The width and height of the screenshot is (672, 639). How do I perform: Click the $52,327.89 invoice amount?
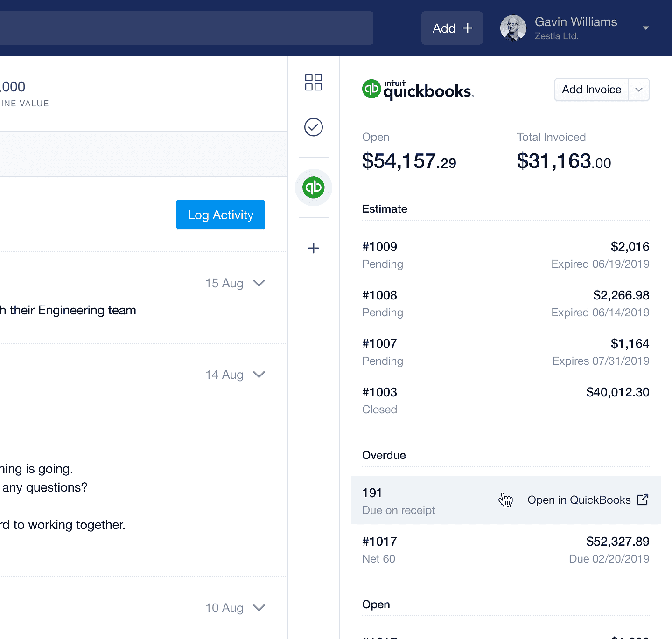[x=618, y=542]
